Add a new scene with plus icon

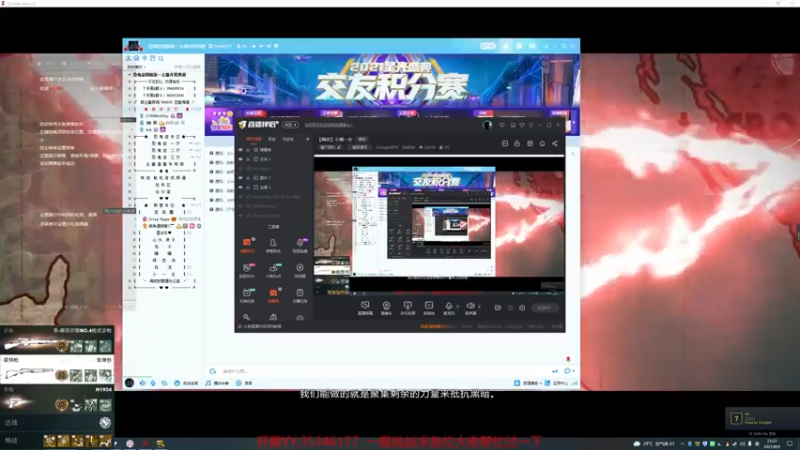tap(307, 139)
